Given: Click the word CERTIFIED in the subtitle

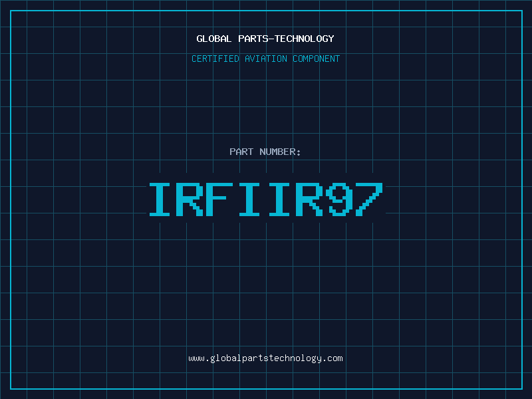Looking at the screenshot, I should click(x=214, y=59).
